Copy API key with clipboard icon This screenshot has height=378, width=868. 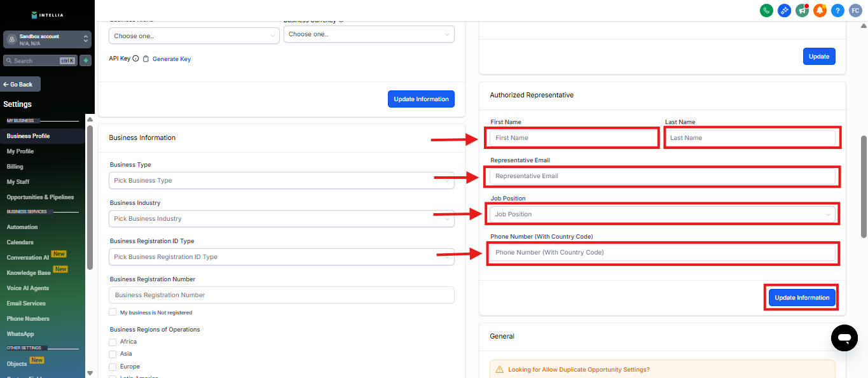click(146, 59)
